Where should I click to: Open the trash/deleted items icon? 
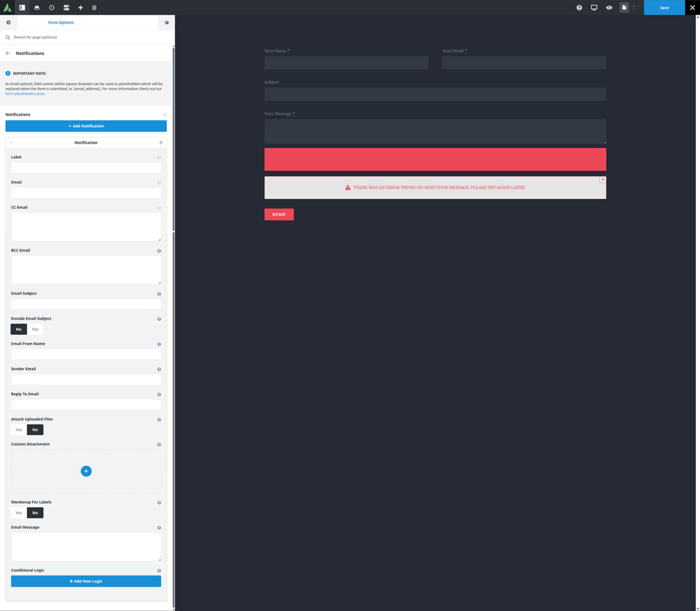pos(94,8)
